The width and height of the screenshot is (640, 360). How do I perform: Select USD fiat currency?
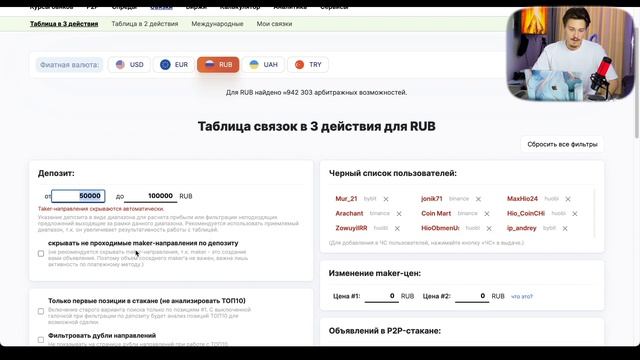tap(129, 64)
